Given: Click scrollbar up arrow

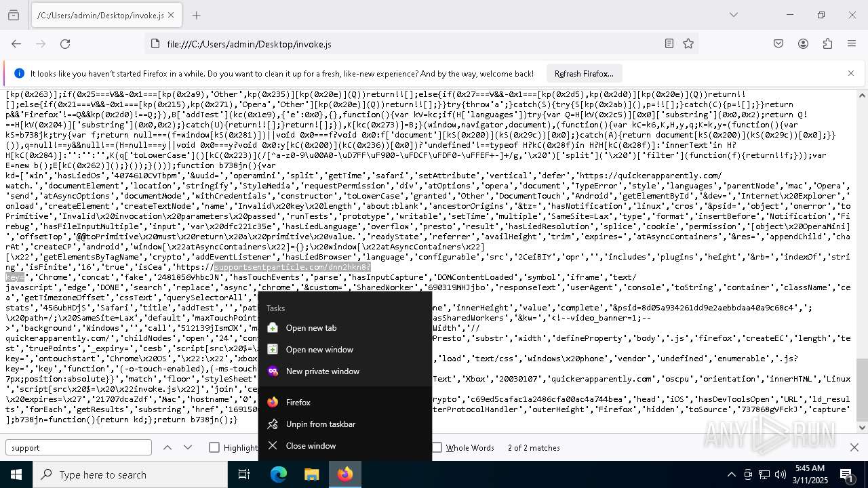Looking at the screenshot, I should [862, 96].
